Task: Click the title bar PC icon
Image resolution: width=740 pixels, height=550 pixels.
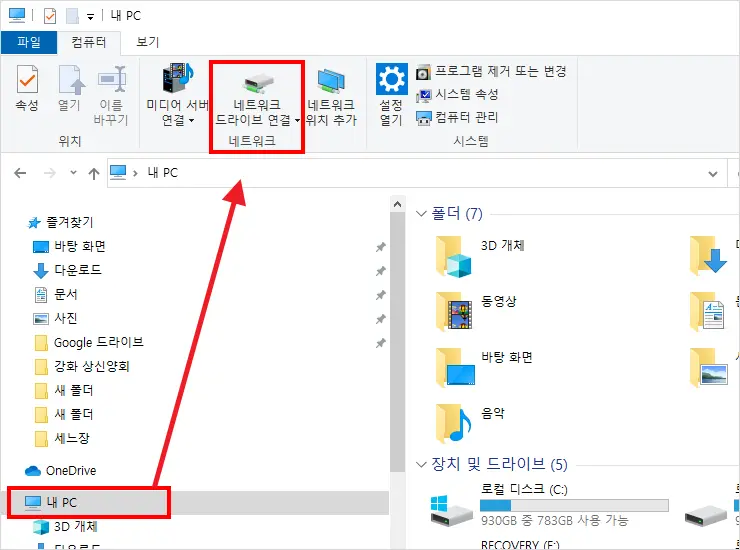Action: pyautogui.click(x=17, y=15)
